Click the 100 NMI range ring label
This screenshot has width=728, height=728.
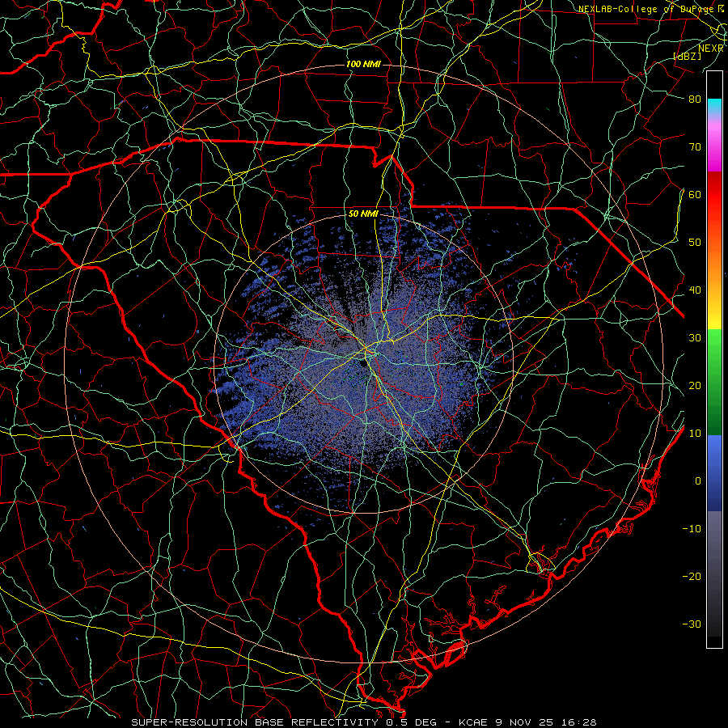click(x=363, y=64)
